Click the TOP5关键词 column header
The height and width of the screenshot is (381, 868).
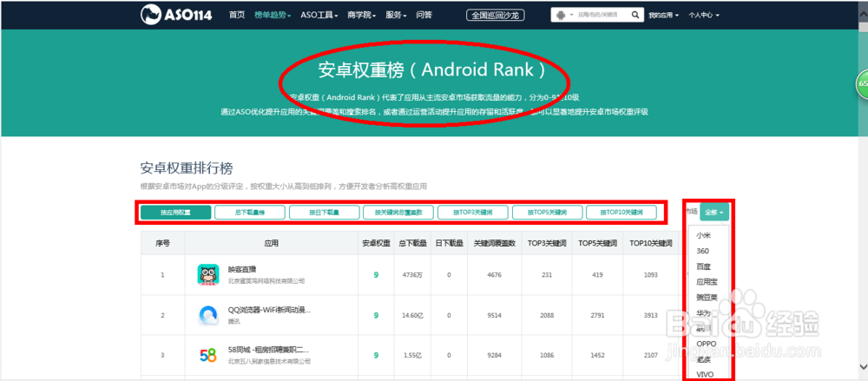[x=597, y=243]
